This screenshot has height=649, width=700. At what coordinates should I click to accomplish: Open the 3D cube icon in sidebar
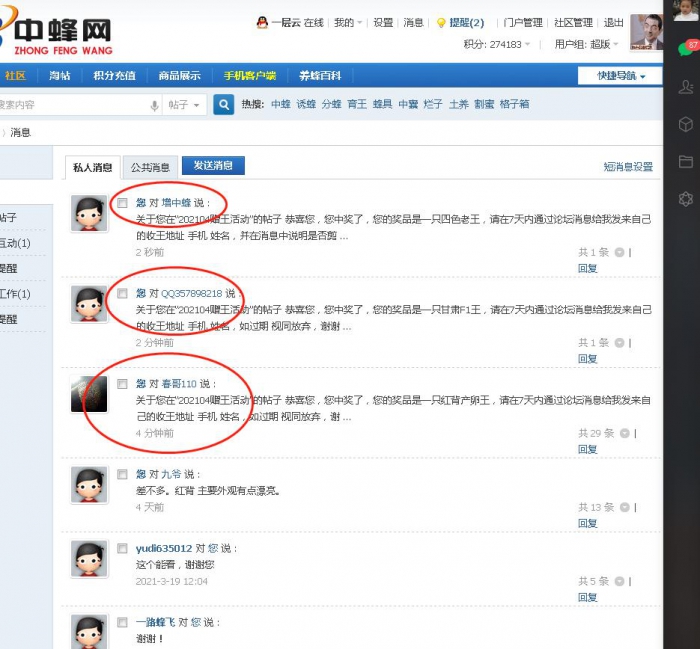point(686,124)
